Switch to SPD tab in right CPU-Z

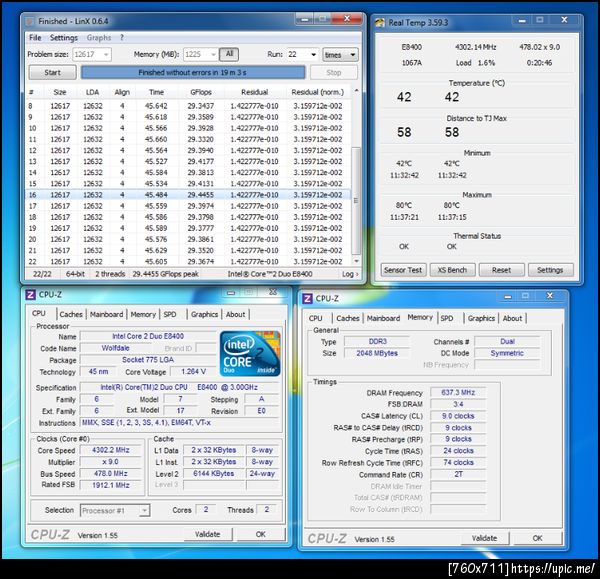pyautogui.click(x=447, y=318)
